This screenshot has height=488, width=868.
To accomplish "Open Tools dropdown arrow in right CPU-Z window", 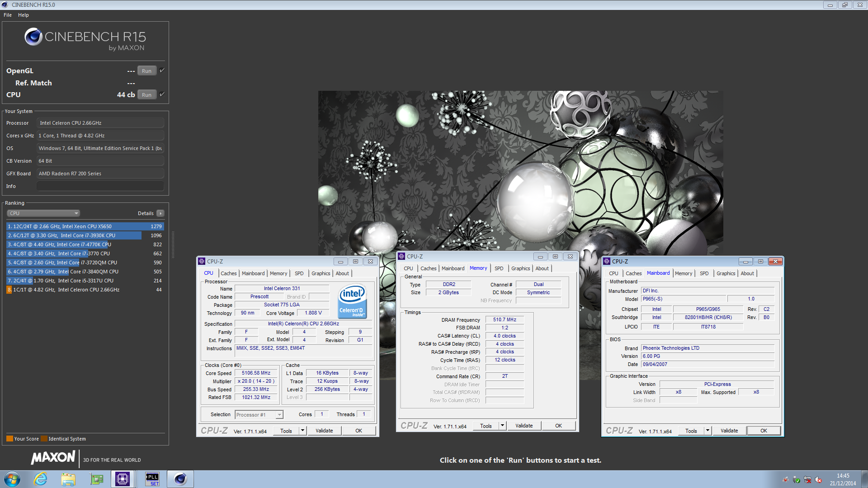I will coord(708,431).
